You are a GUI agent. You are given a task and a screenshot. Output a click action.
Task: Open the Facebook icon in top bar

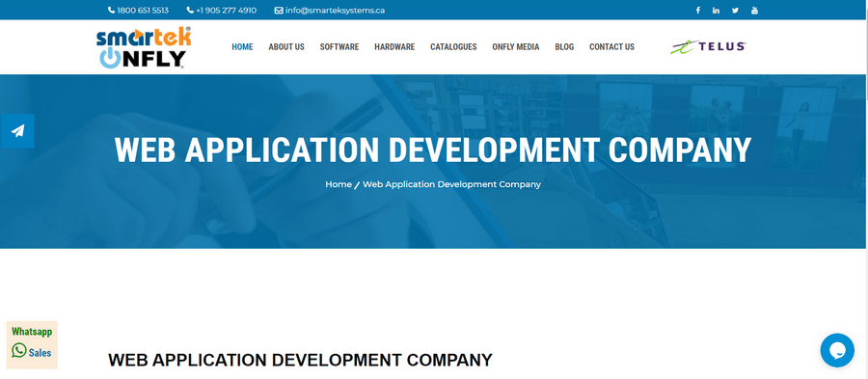tap(697, 10)
